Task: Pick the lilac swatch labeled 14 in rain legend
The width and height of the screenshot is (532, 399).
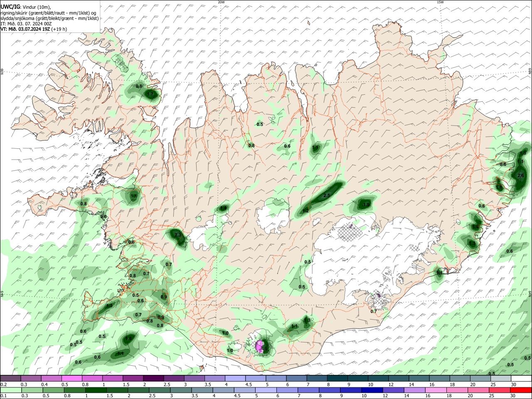Action: click(x=415, y=390)
